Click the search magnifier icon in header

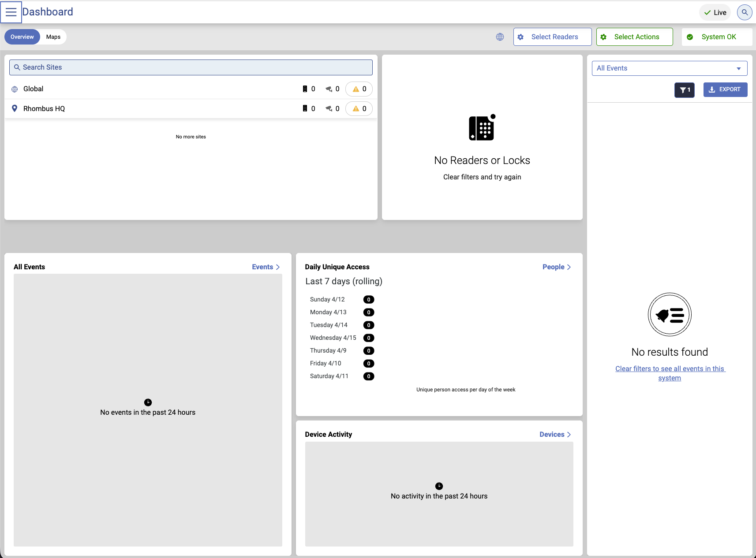click(x=745, y=12)
